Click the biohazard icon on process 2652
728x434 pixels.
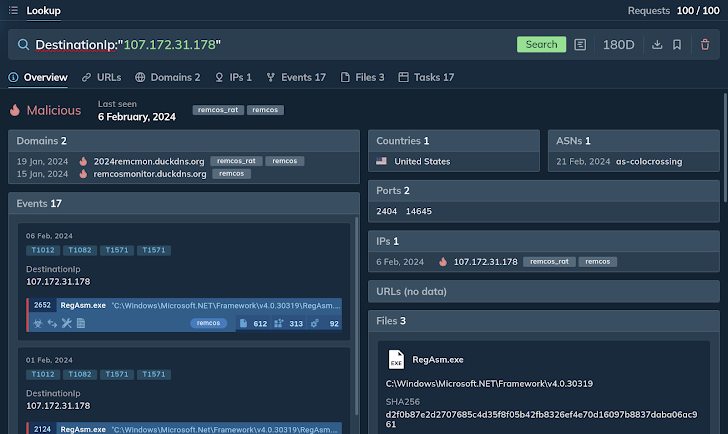tap(37, 323)
